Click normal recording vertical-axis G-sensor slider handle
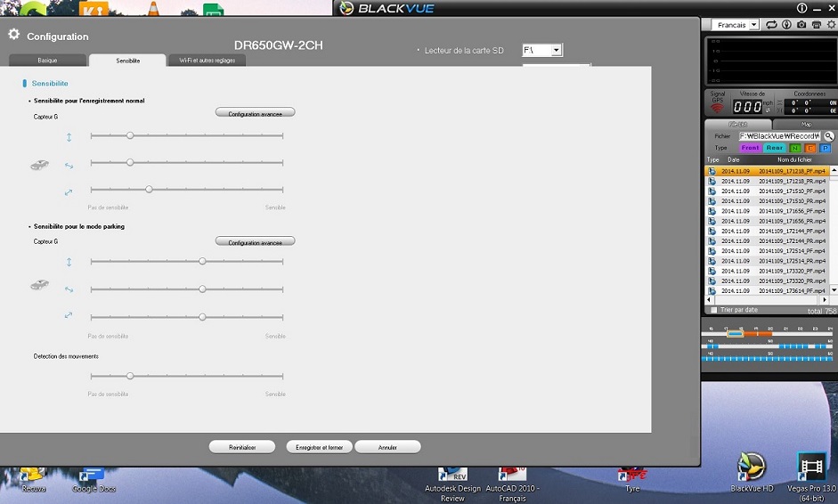 pos(130,135)
